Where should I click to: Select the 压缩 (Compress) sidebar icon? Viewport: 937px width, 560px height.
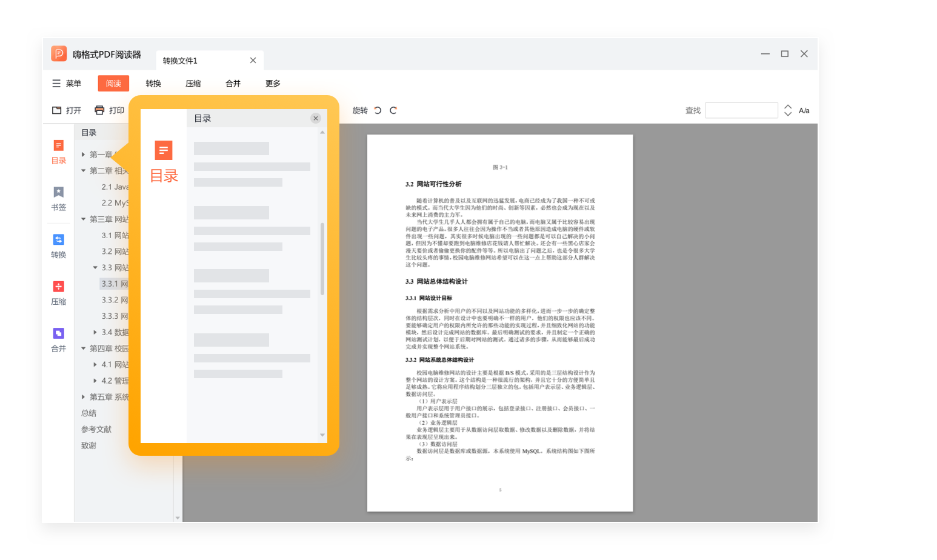(x=58, y=286)
